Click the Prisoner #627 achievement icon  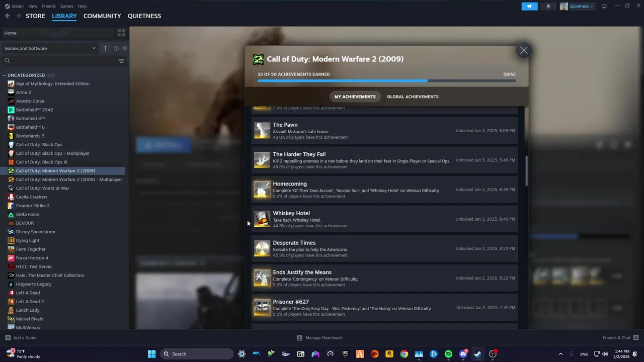coord(262,307)
